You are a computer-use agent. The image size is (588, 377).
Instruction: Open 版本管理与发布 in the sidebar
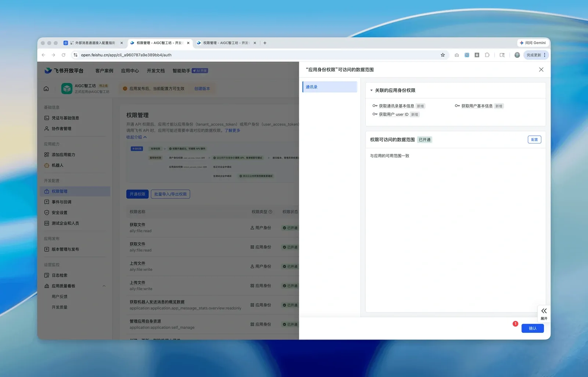point(65,249)
